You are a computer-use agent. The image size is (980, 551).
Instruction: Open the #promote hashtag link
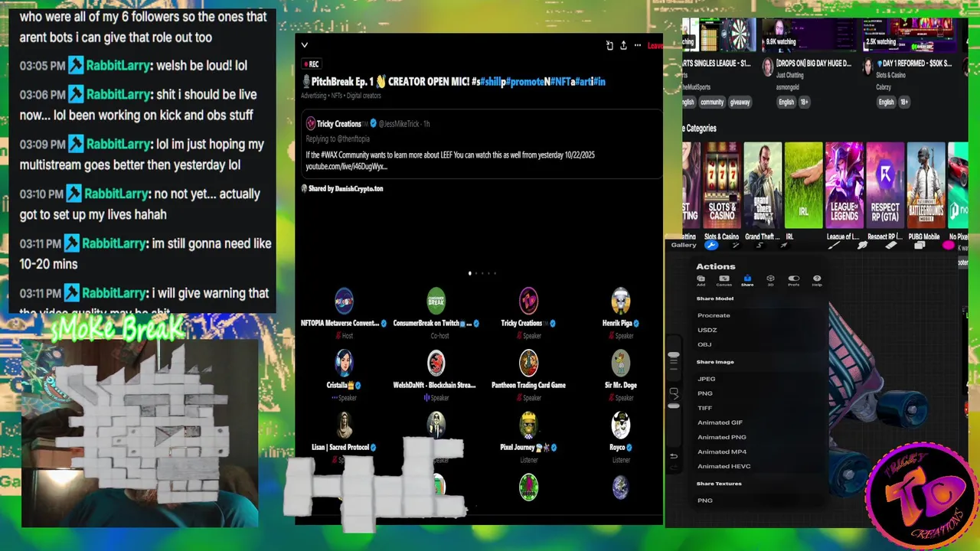pyautogui.click(x=524, y=81)
